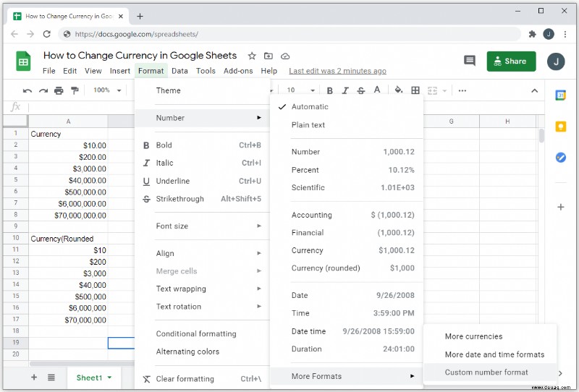Star this spreadsheet

point(252,56)
